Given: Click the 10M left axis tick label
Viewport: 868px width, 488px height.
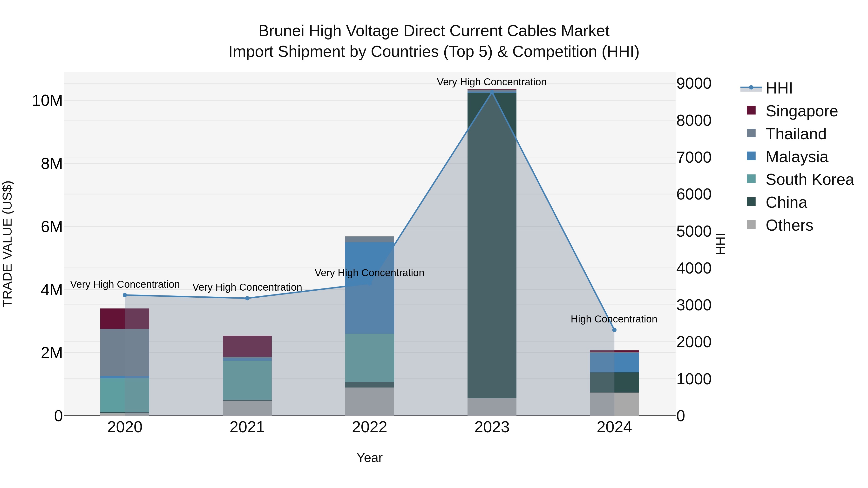Looking at the screenshot, I should (x=47, y=101).
